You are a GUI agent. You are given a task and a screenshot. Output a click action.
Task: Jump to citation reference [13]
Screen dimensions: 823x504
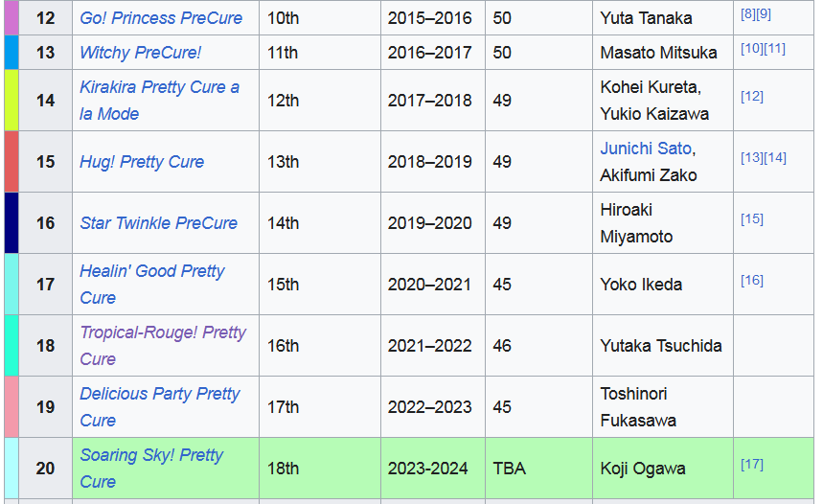pos(752,157)
